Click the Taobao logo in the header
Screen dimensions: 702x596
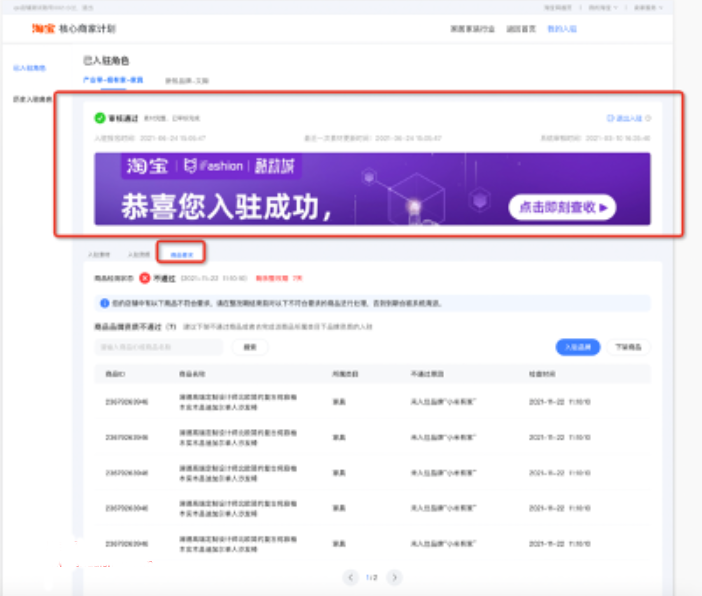(44, 30)
